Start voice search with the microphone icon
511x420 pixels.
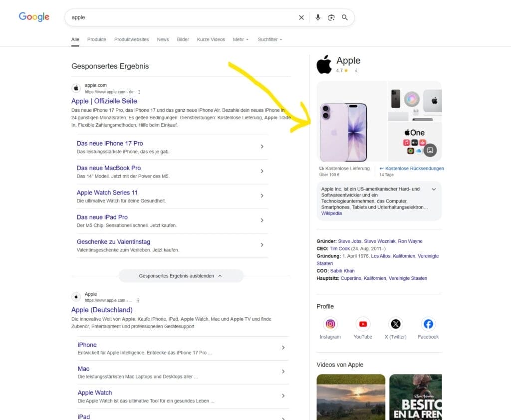pyautogui.click(x=318, y=17)
